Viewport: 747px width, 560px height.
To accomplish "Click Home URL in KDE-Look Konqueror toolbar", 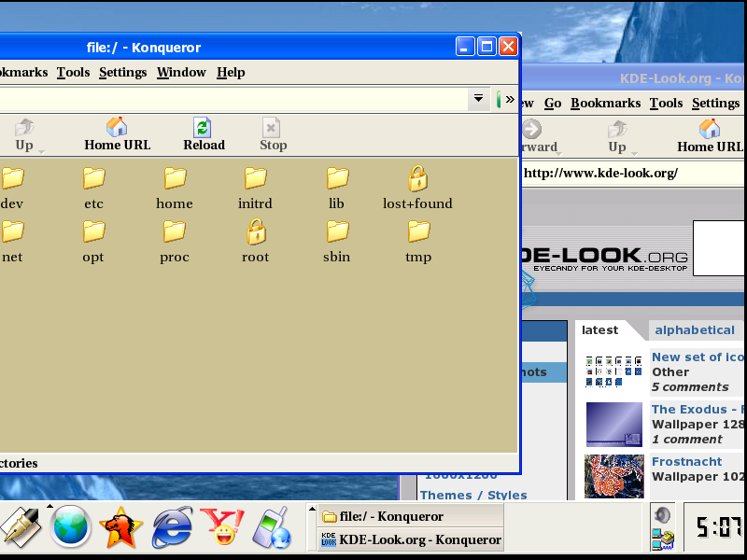I will tap(710, 136).
